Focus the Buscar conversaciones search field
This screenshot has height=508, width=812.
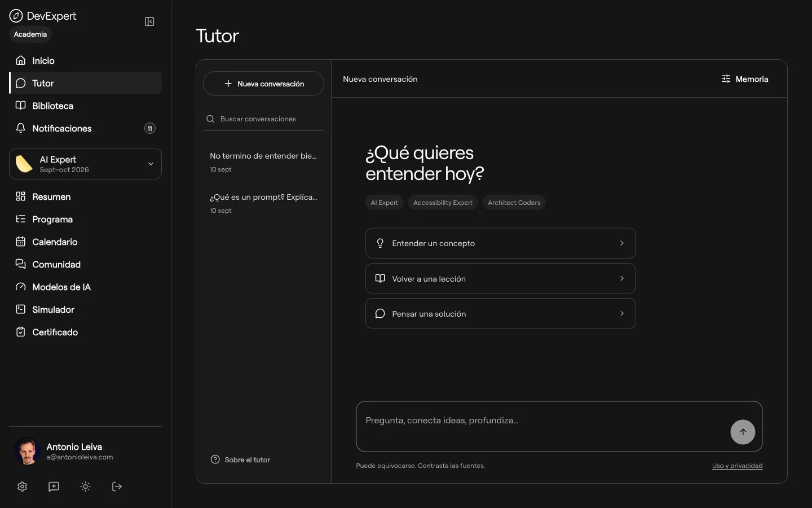point(263,119)
